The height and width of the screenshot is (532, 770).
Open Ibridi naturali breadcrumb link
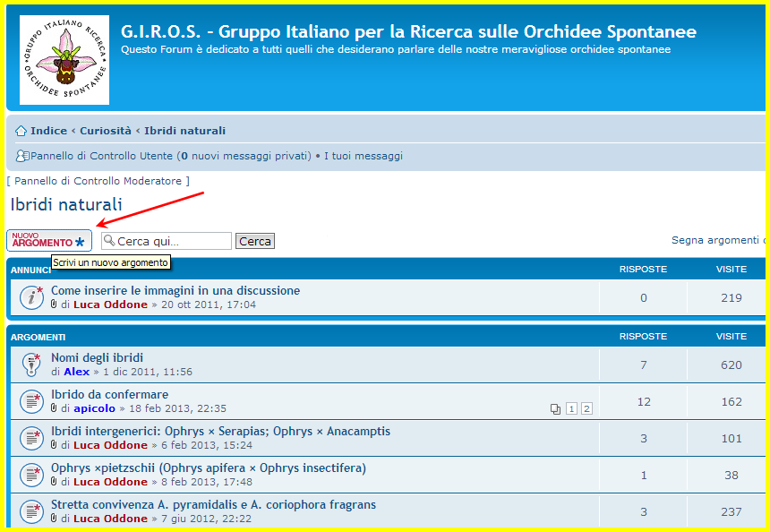coord(185,131)
